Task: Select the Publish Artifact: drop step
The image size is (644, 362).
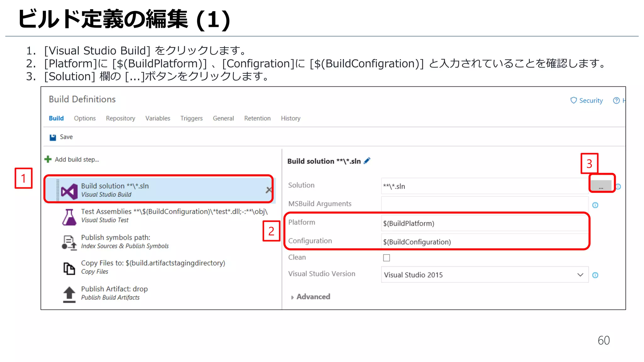Action: point(160,293)
